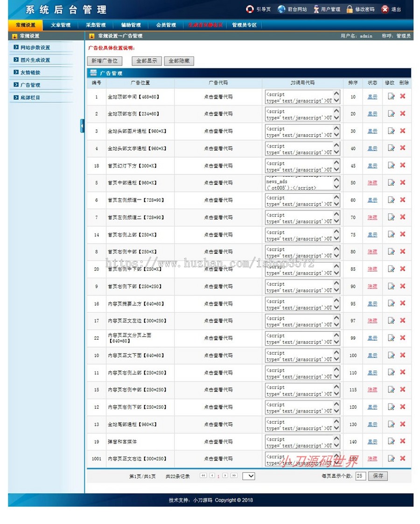Edit the 全站顶部中间【468*60】 ad row
The height and width of the screenshot is (524, 420).
click(391, 97)
